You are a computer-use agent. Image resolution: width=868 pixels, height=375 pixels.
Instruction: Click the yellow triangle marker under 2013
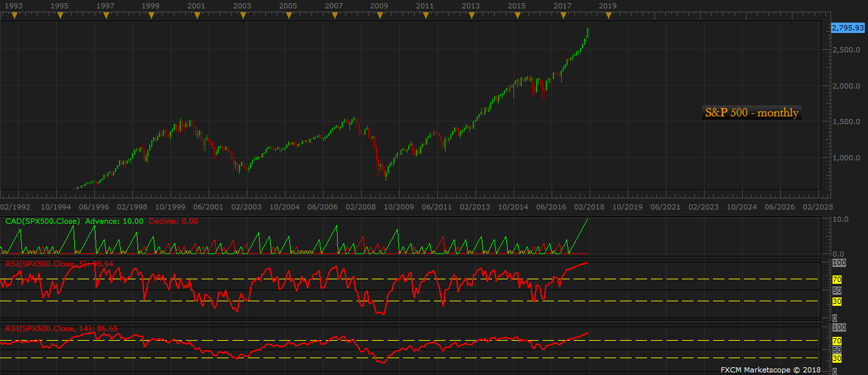point(471,16)
